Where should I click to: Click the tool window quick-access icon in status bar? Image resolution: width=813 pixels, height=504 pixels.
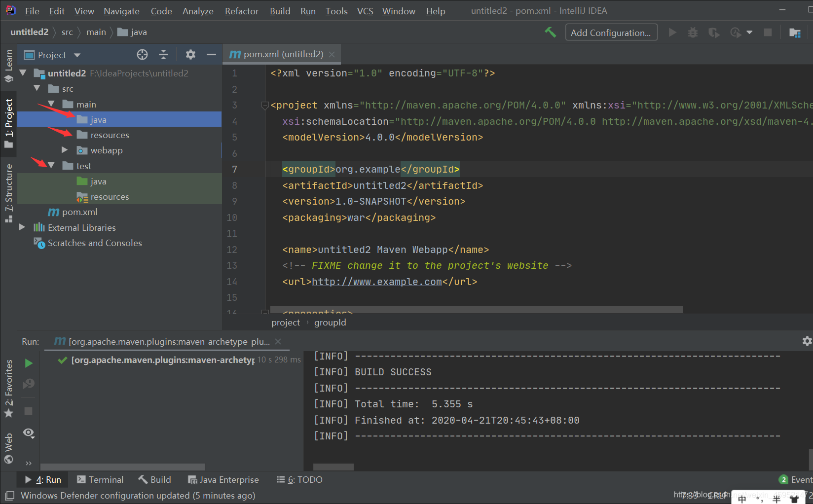9,496
